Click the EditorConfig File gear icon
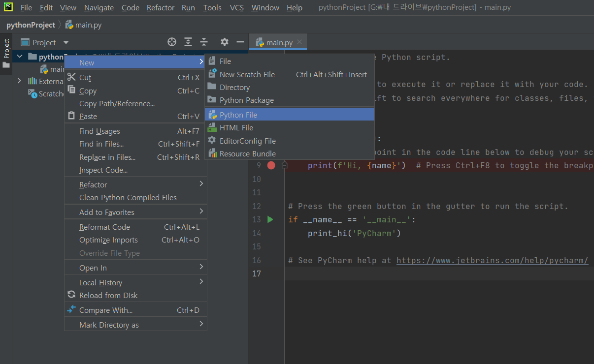594x364 pixels. (212, 140)
